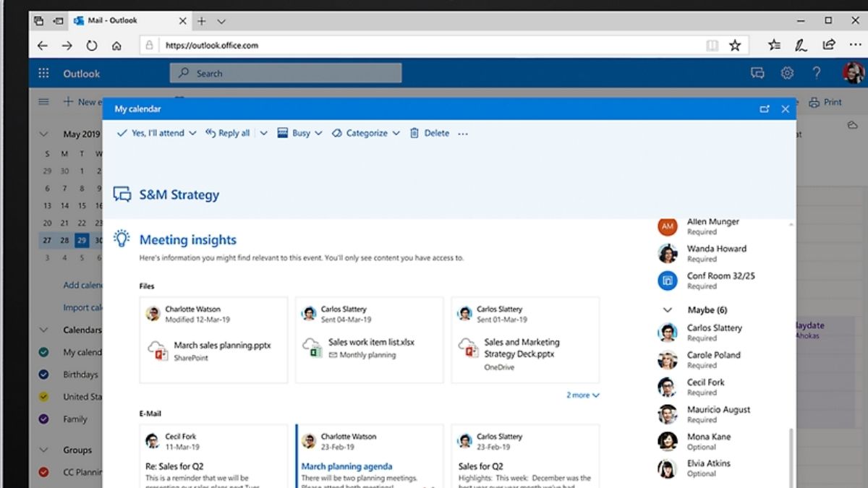Click in the Outlook Search box
868x488 pixels.
(286, 73)
